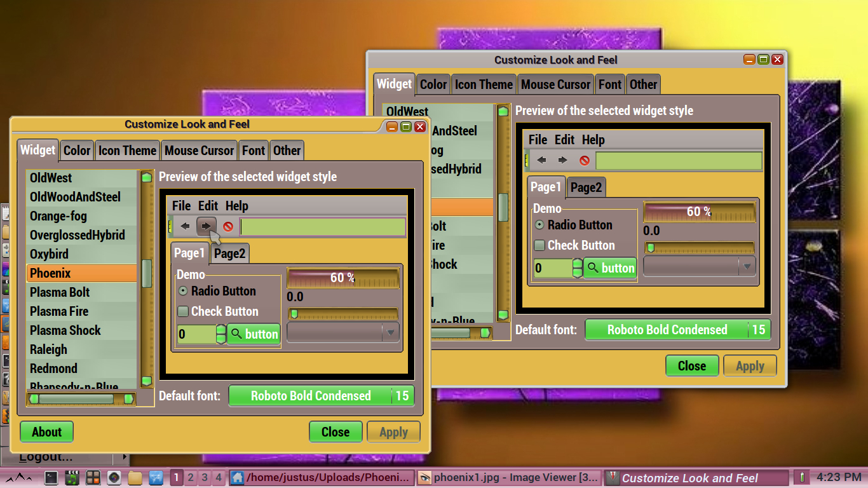
Task: Switch to Page2 tab in the rear preview
Action: (586, 187)
